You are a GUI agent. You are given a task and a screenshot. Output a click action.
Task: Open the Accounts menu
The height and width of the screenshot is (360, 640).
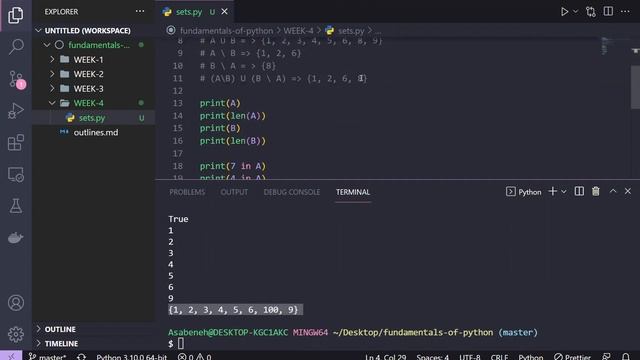(16, 303)
